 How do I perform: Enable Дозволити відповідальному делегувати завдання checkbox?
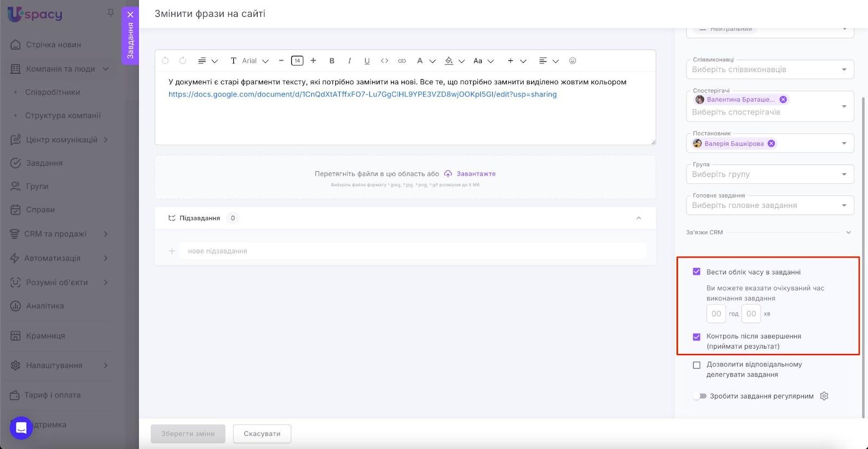697,365
